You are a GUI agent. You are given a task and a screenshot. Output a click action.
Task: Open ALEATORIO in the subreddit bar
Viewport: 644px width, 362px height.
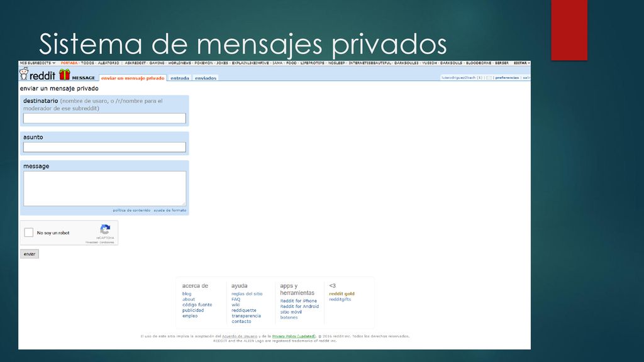tap(108, 63)
